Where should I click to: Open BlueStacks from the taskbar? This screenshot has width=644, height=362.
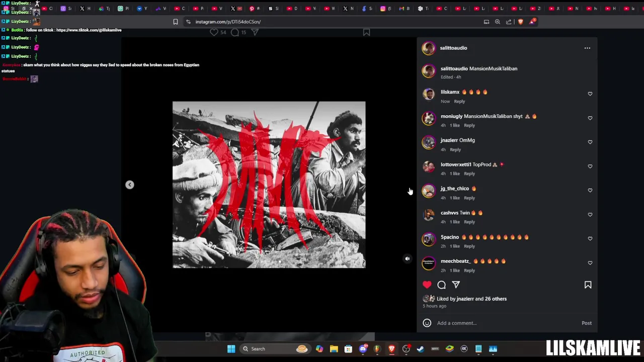tap(449, 349)
